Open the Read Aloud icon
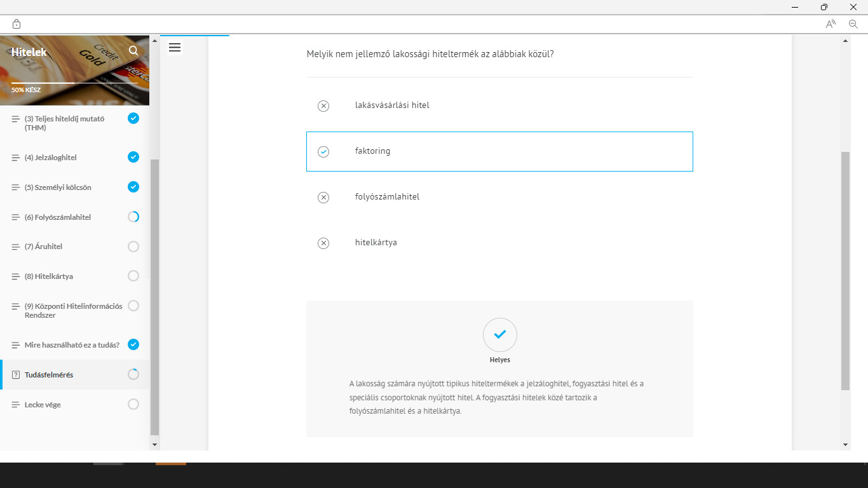Screen dimensions: 868x488 point(831,24)
